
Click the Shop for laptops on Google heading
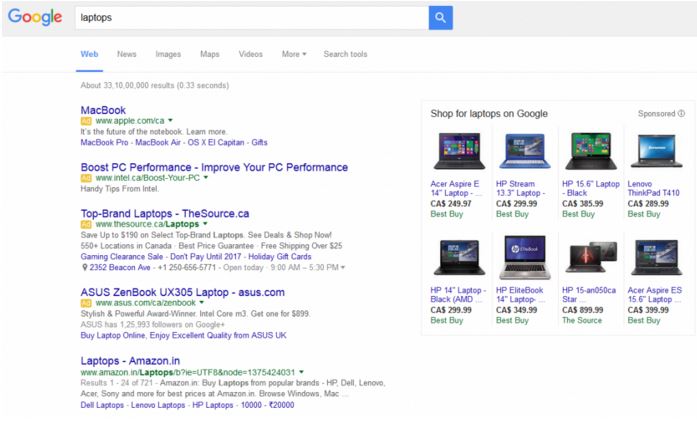click(x=489, y=114)
